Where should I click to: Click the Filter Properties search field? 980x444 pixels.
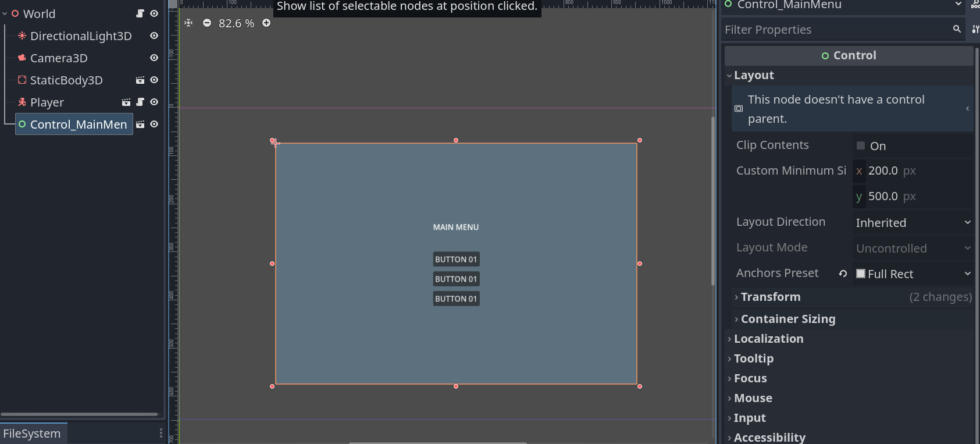pyautogui.click(x=835, y=30)
